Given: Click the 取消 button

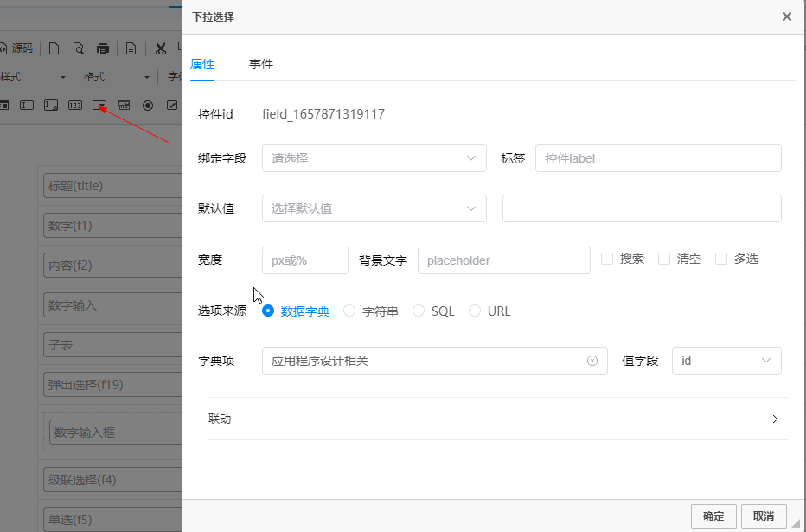Looking at the screenshot, I should click(764, 516).
